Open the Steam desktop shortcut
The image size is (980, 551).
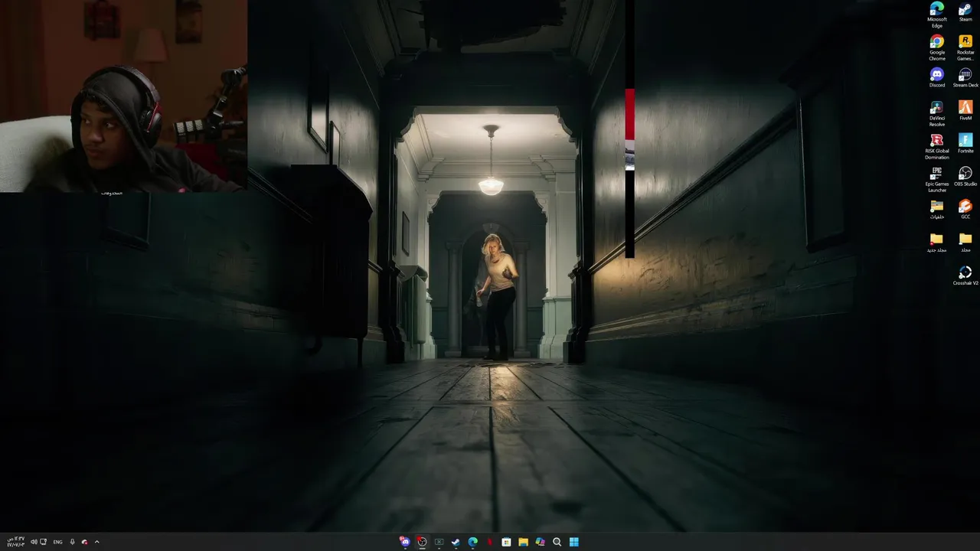(x=965, y=11)
